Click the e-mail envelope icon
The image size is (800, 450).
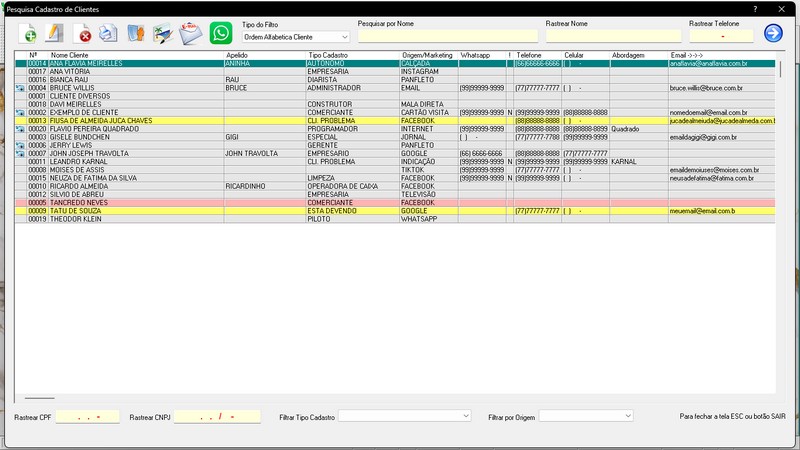pos(191,34)
